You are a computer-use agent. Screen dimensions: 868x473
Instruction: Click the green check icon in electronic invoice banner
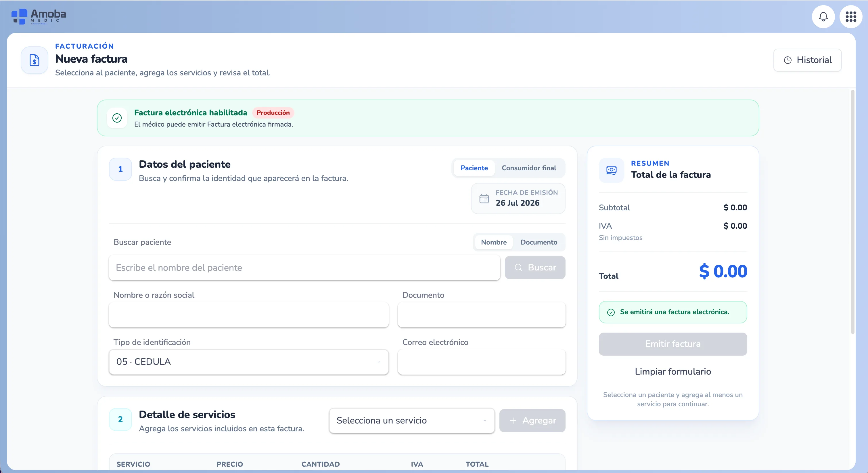pos(117,118)
